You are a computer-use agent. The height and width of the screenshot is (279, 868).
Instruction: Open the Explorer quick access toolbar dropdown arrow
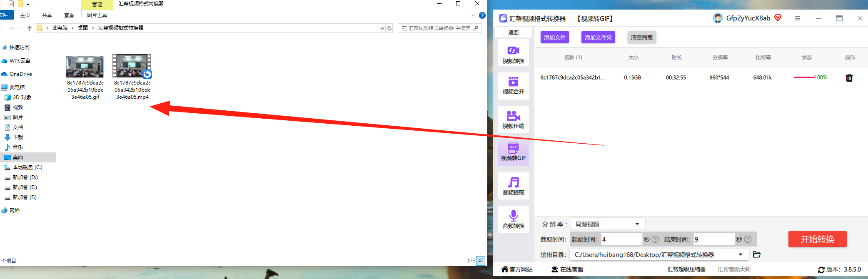(28, 4)
